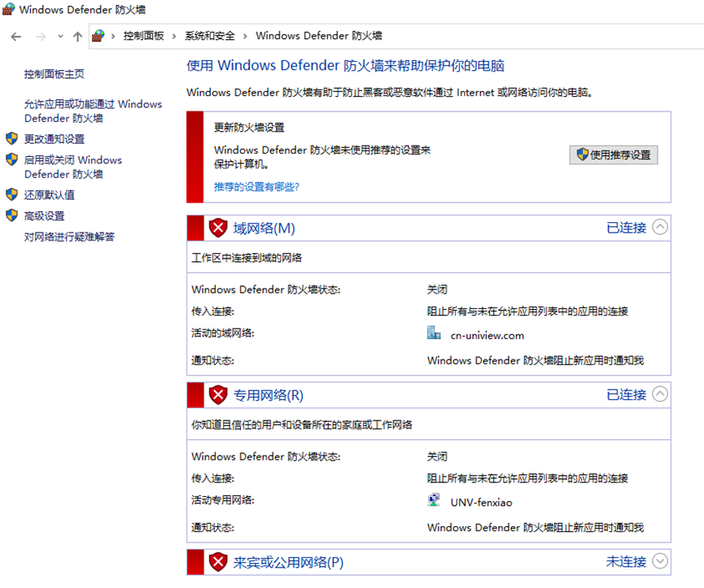Collapse 专用网络 section with round arrow

(x=659, y=394)
